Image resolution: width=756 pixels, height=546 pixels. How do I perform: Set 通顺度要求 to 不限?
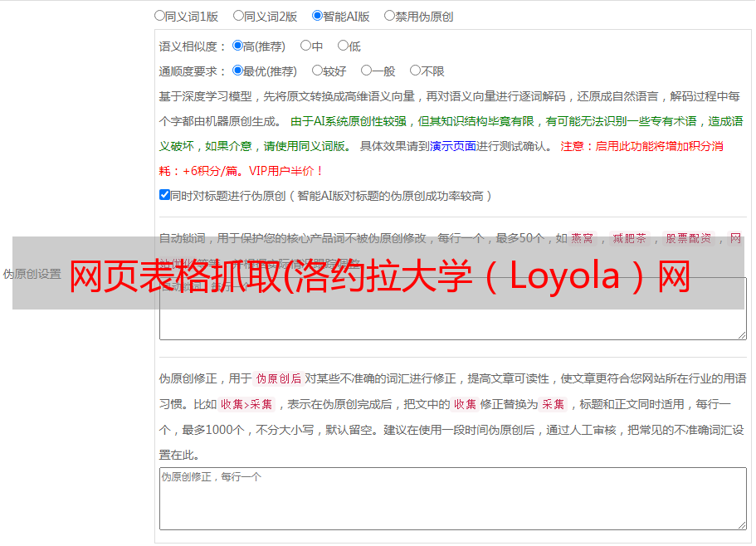415,71
